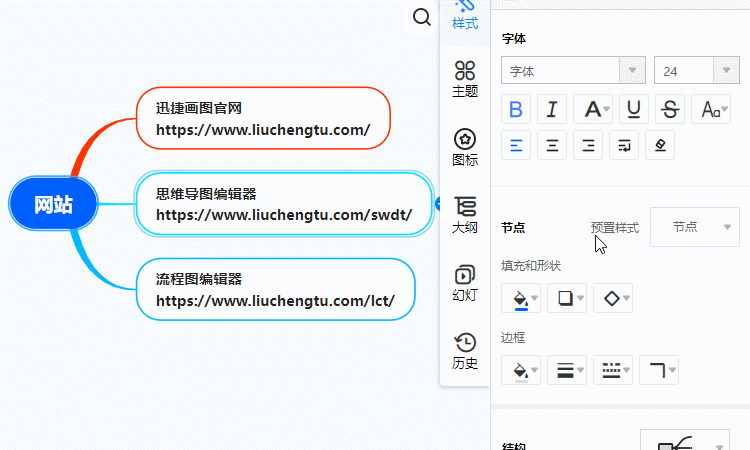Align text right
The height and width of the screenshot is (450, 750).
[588, 145]
